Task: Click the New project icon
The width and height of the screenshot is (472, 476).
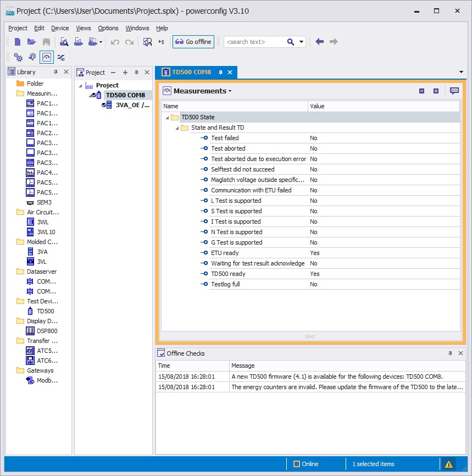Action: click(x=18, y=42)
